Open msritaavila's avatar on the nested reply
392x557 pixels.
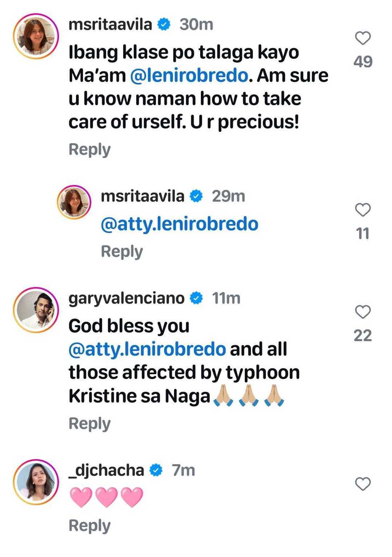click(74, 202)
